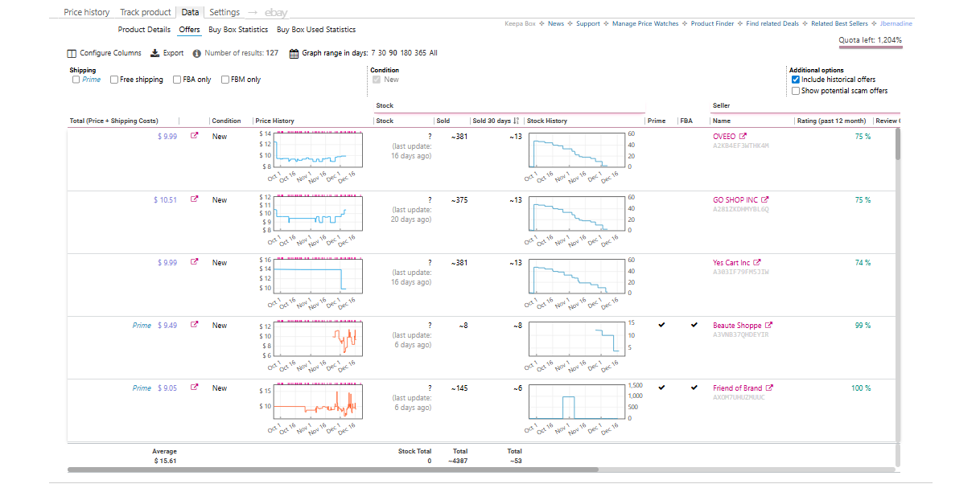Uncheck Include historical offers

click(796, 80)
